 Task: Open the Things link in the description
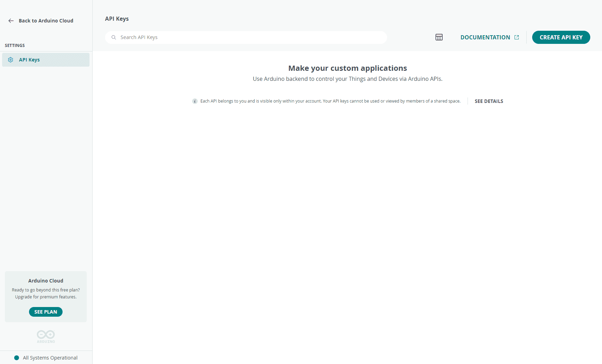(x=356, y=79)
